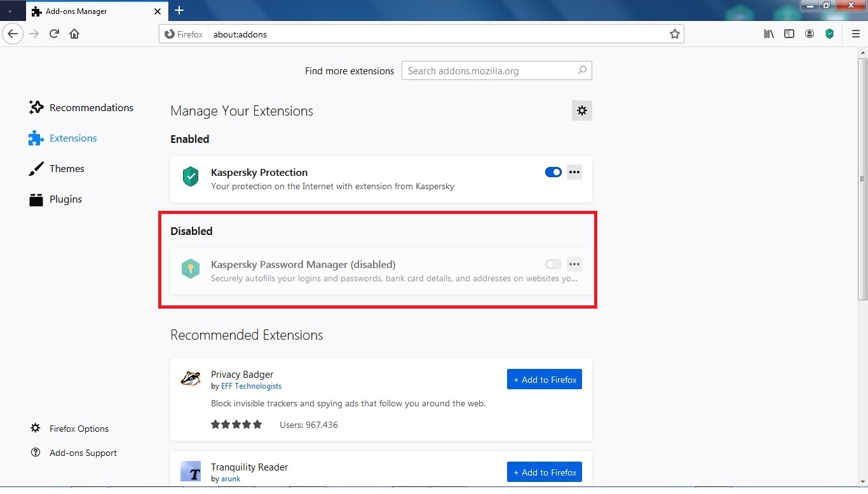Disable Kaspersky Protection with its toggle

(553, 172)
